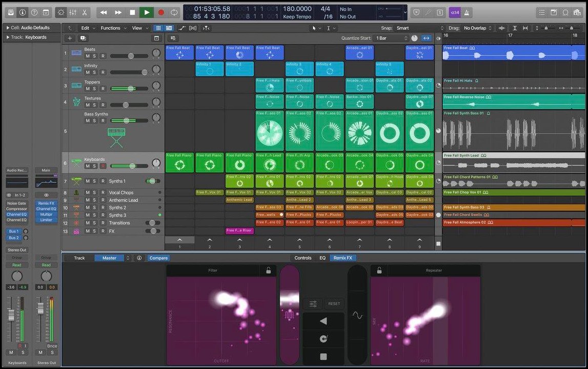Unlock the Filter pad lock icon
Viewport: 588px width, 369px height.
coord(268,270)
